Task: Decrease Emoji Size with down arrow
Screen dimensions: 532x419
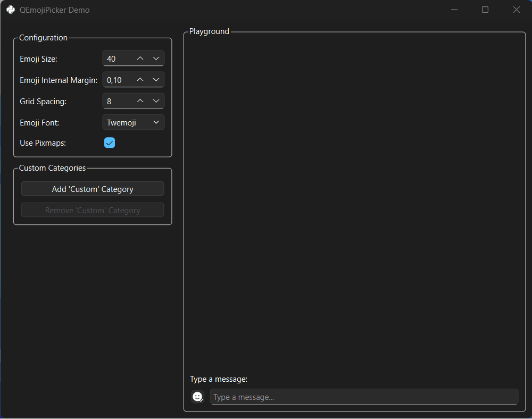Action: tap(156, 58)
